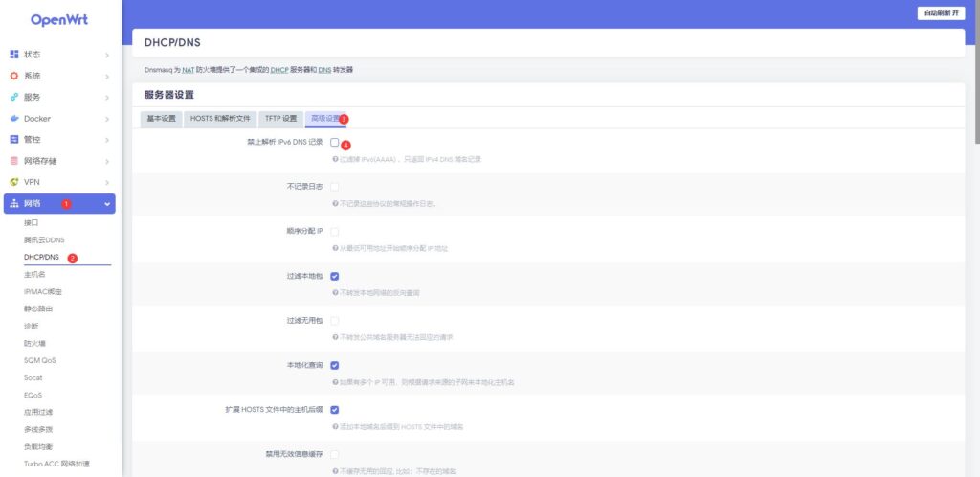The height and width of the screenshot is (477, 980).
Task: Open 应用过滤 submenu entry
Action: (x=38, y=412)
